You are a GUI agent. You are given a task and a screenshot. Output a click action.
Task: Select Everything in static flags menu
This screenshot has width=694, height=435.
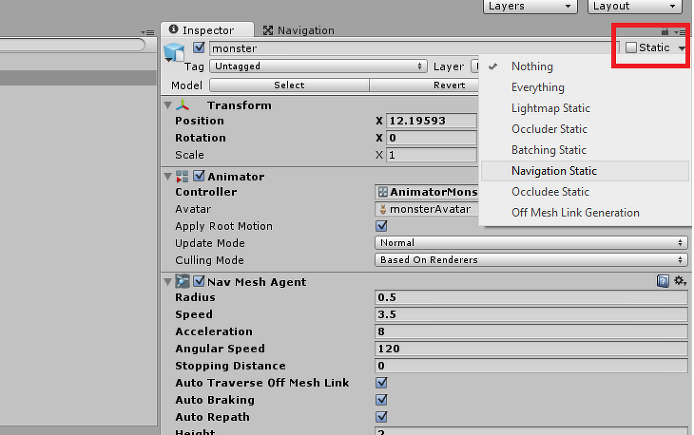coord(585,87)
